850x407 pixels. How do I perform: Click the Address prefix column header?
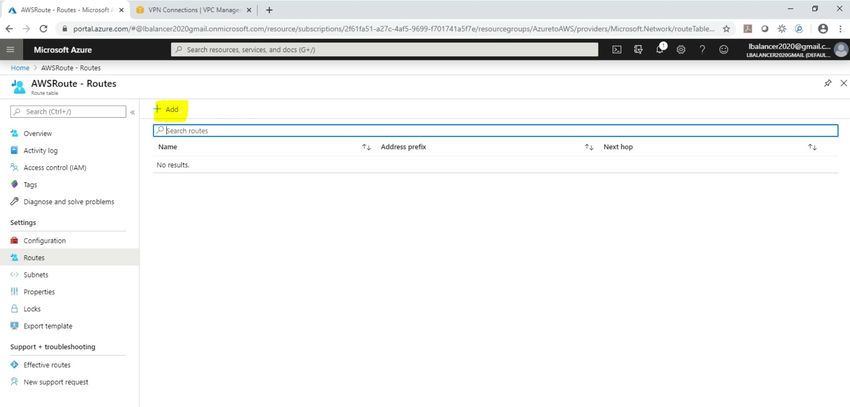(403, 147)
